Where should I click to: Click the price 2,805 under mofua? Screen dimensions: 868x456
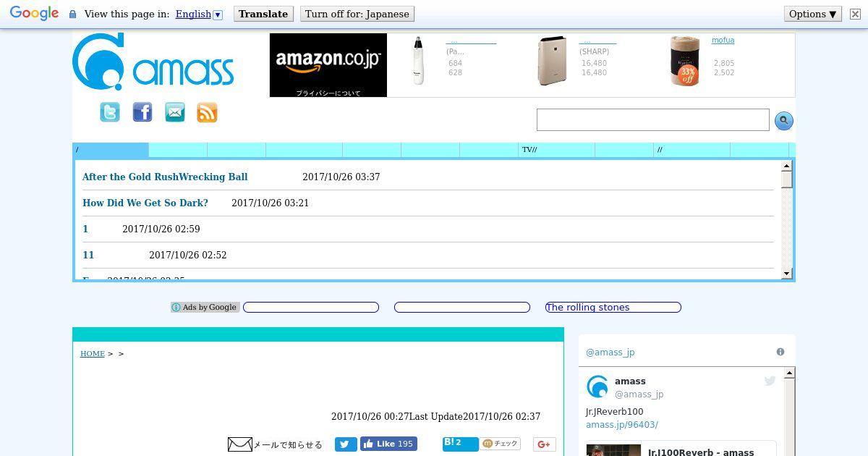tap(724, 64)
